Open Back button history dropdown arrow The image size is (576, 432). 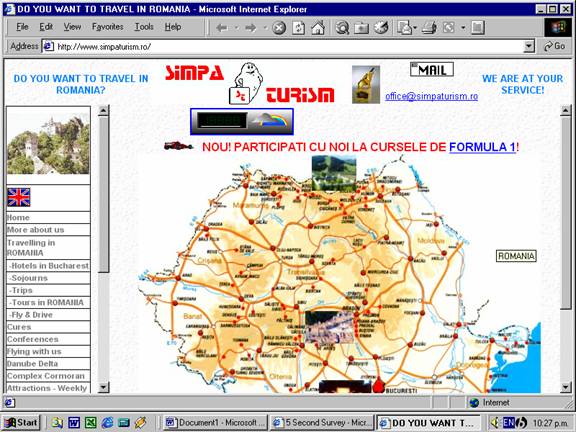(237, 28)
